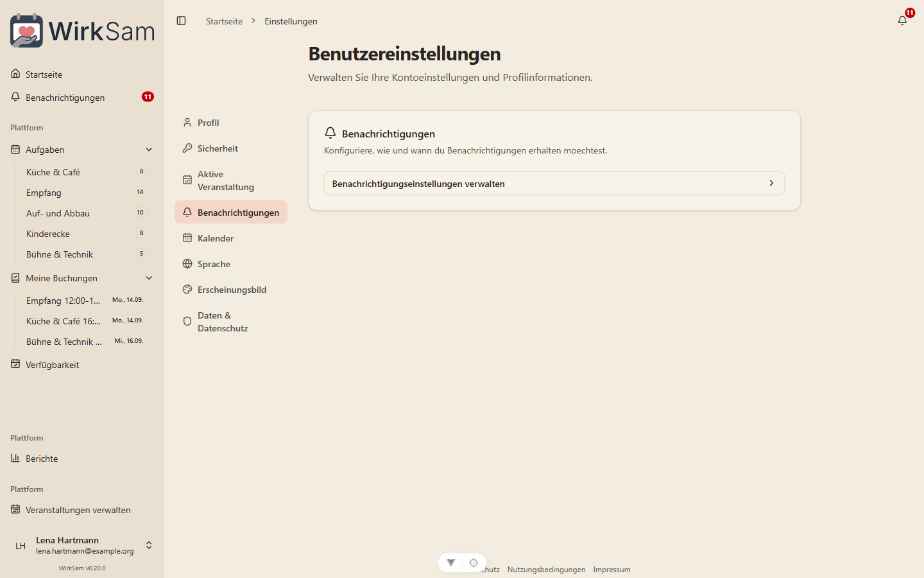The height and width of the screenshot is (578, 924).
Task: Open the Erscheinungsbild settings tab
Action: click(x=231, y=290)
